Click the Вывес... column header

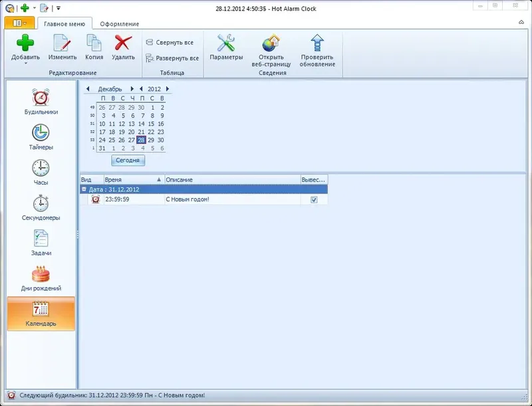[314, 179]
